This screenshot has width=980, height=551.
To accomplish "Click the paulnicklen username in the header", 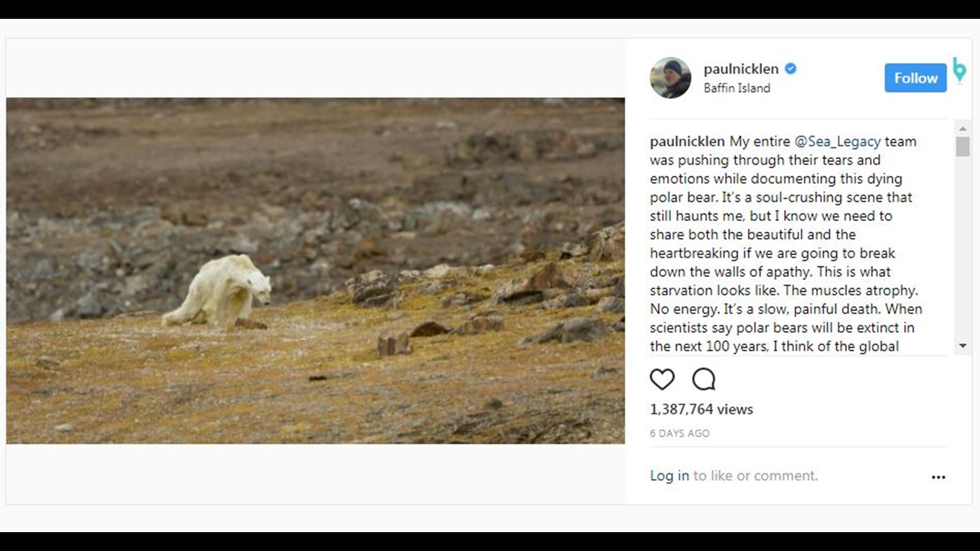I will pos(741,69).
